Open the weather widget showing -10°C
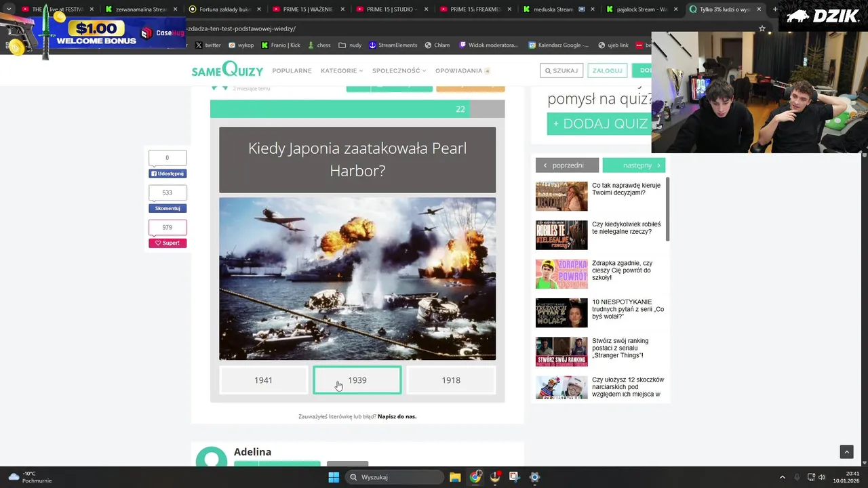 (31, 477)
